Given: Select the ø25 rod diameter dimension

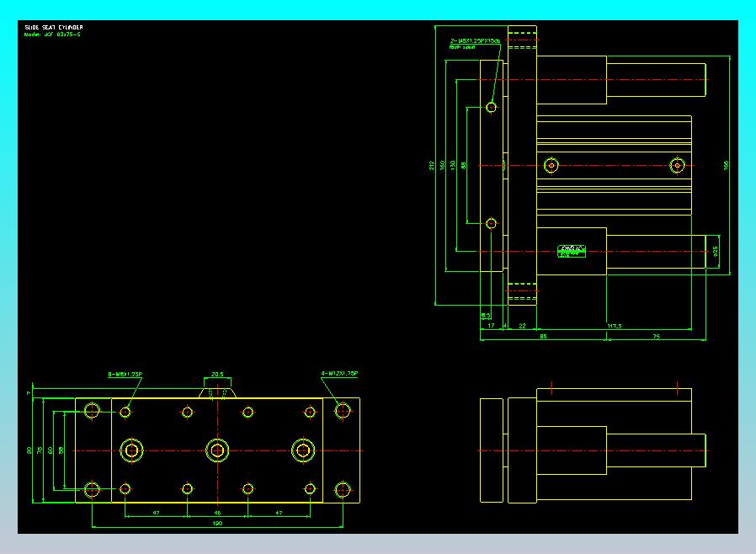Looking at the screenshot, I should pos(716,251).
